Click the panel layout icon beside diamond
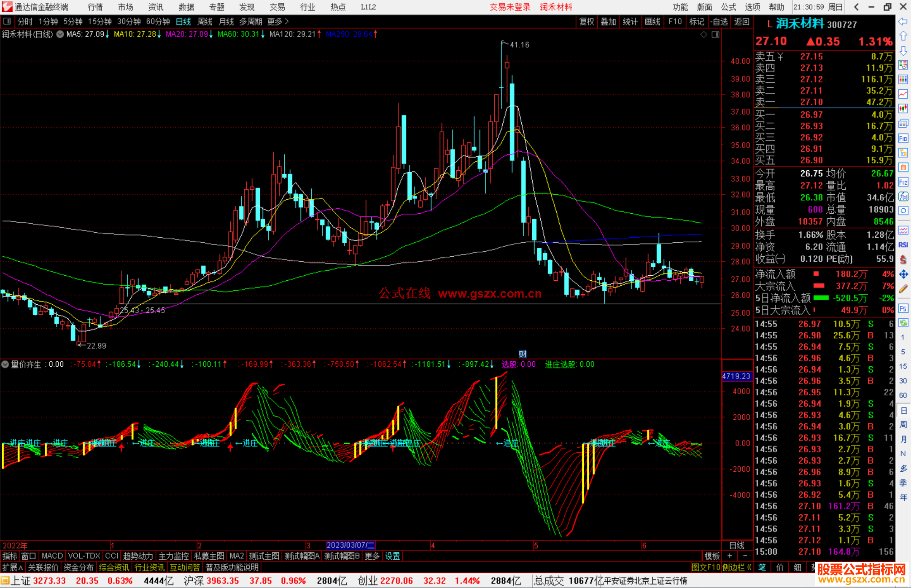Viewport: 911px width, 588px height. click(x=715, y=35)
